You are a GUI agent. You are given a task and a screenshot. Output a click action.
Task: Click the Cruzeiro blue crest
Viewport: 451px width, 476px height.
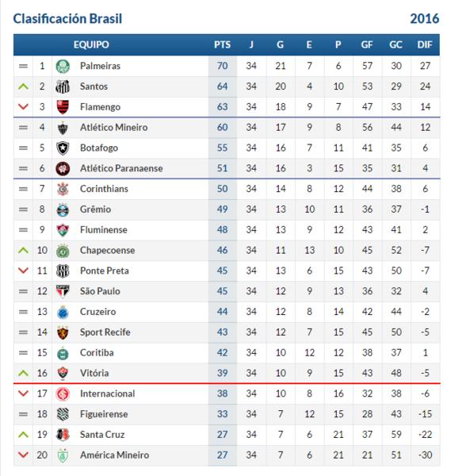click(63, 312)
